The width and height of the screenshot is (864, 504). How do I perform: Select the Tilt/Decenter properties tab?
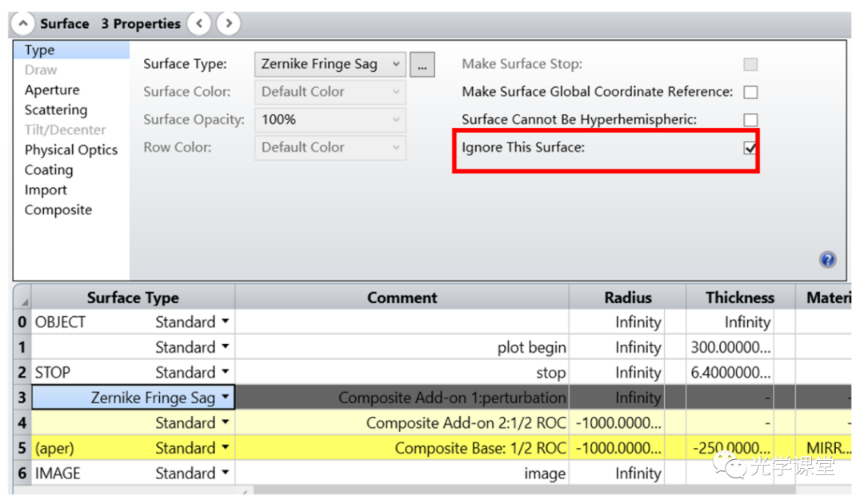(65, 130)
